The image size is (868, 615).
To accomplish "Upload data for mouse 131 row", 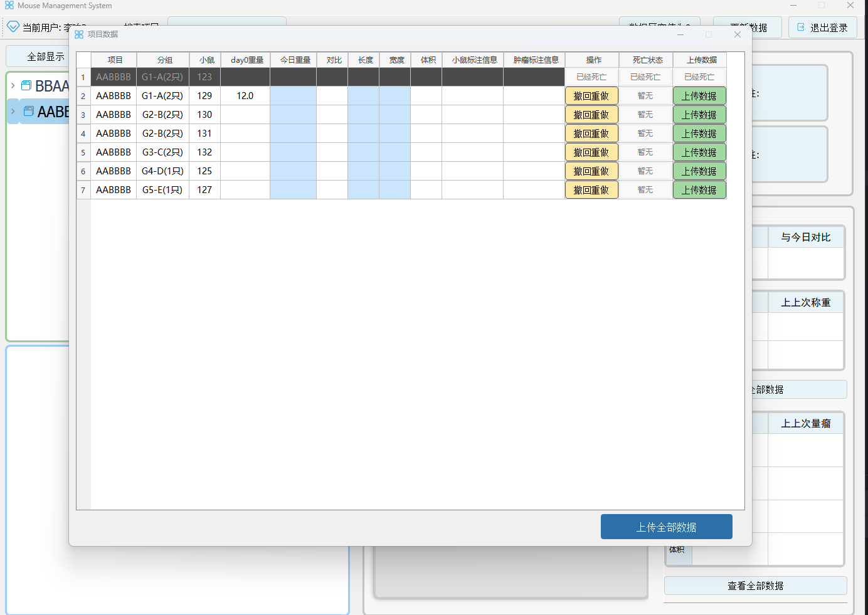I will [x=699, y=134].
